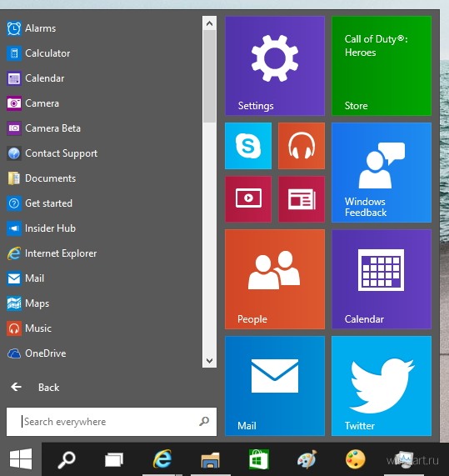The image size is (449, 476).
Task: Open File Explorer from the taskbar
Action: coord(210,460)
